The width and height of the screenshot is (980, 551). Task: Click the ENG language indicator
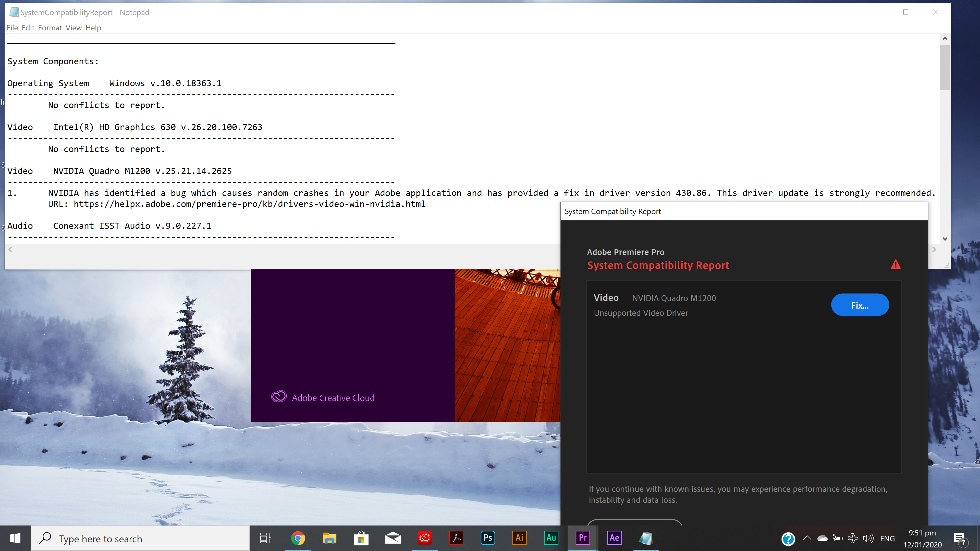point(887,539)
